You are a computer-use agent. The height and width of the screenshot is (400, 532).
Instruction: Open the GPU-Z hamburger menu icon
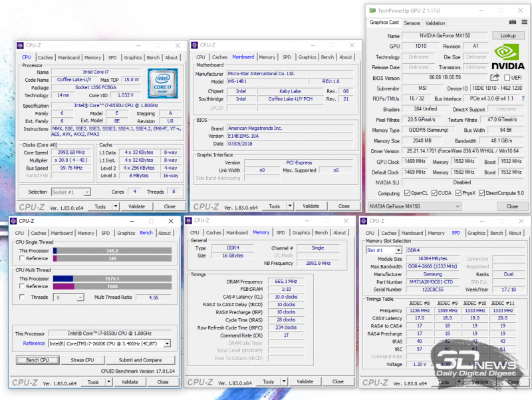(525, 23)
